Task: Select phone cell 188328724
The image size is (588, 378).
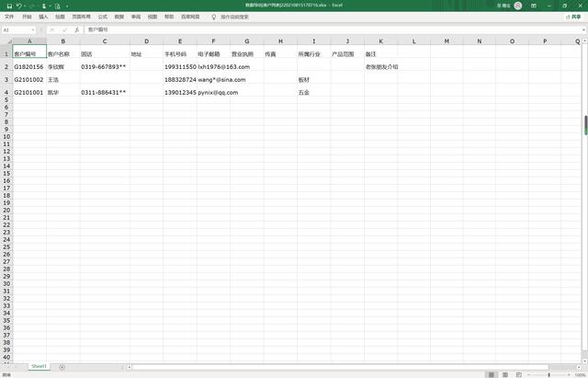Action: pyautogui.click(x=180, y=80)
